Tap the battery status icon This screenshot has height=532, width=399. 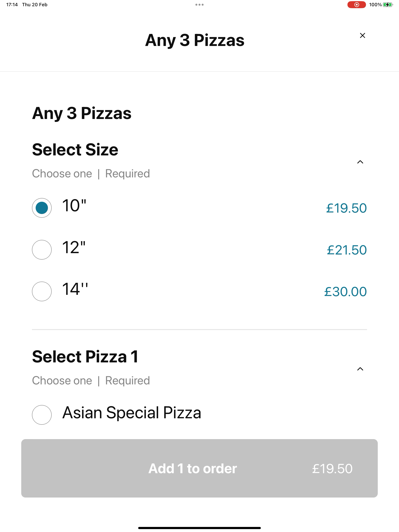click(388, 4)
